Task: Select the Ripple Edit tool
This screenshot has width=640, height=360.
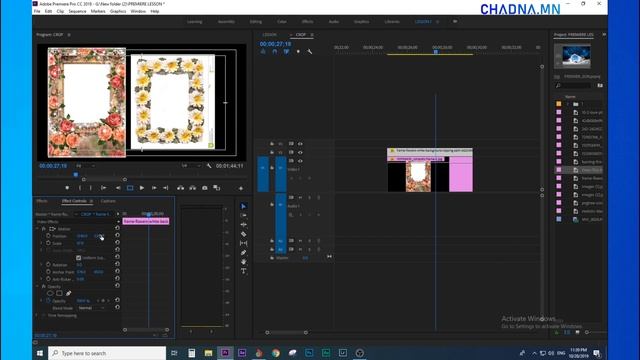Action: 244,224
